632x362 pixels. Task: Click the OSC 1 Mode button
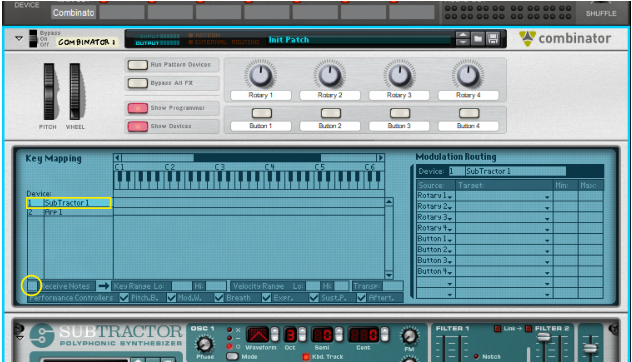point(232,356)
